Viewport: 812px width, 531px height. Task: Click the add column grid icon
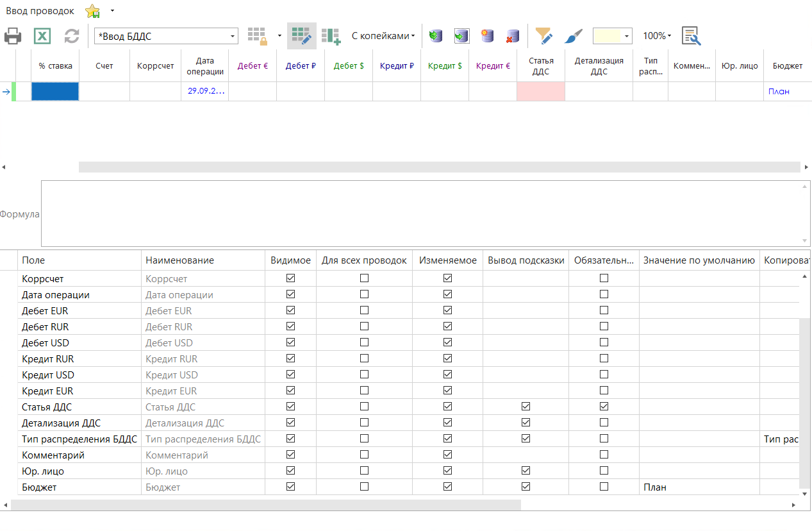(x=331, y=36)
